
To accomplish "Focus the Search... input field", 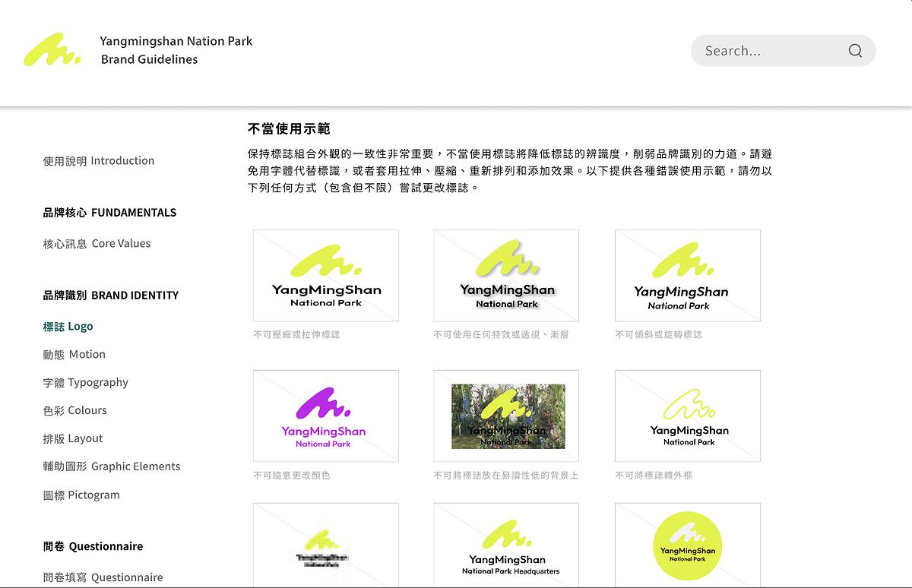I will (783, 51).
